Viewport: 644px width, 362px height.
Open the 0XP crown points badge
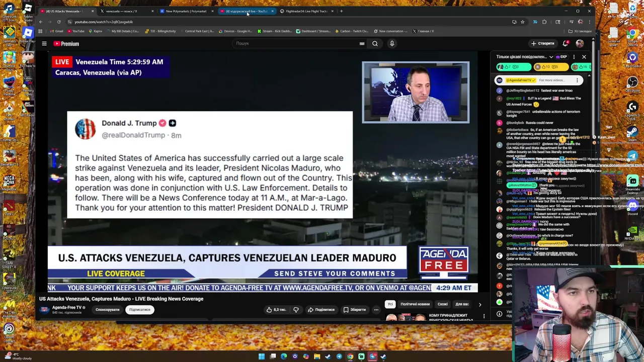click(x=561, y=57)
